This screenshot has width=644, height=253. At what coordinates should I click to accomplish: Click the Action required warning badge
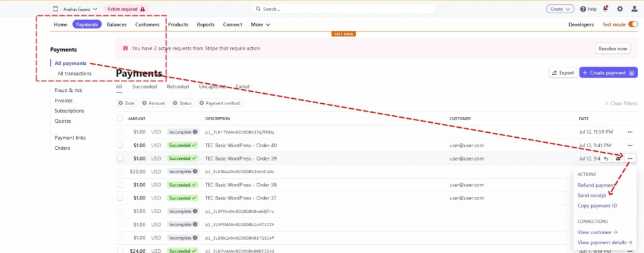[x=126, y=9]
